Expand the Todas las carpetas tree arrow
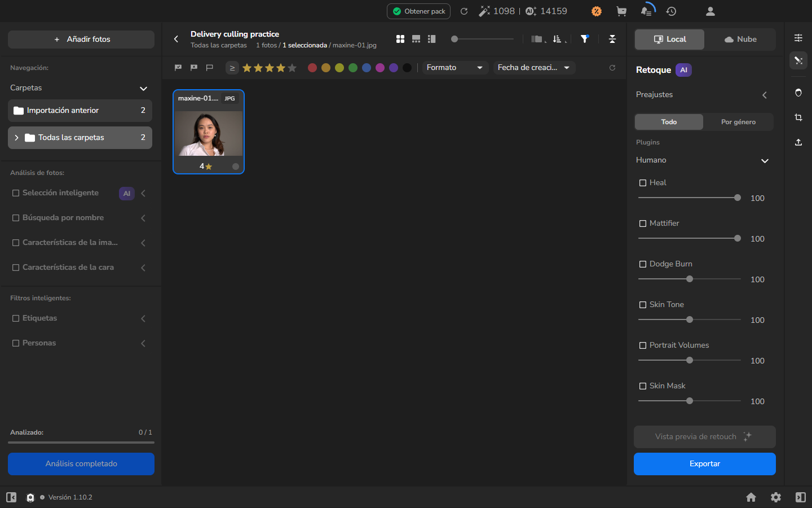 tap(16, 138)
